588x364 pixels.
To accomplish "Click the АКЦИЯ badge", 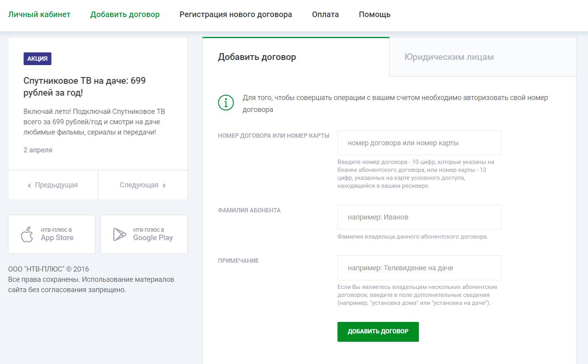I will pos(37,59).
